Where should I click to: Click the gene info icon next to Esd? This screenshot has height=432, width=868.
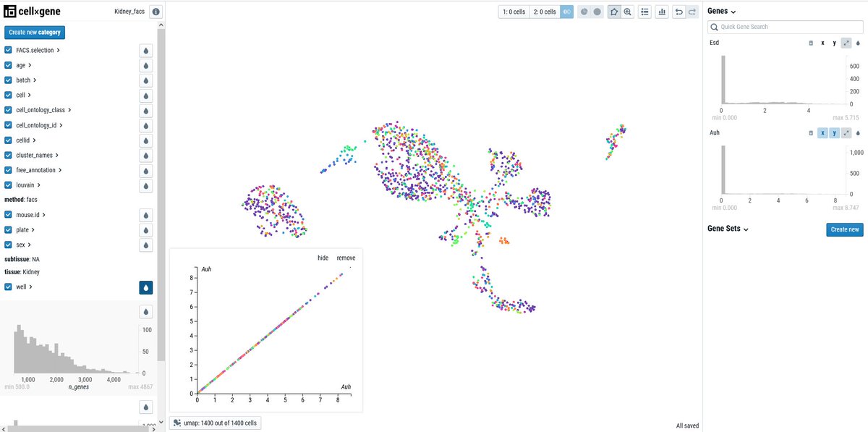(x=810, y=43)
